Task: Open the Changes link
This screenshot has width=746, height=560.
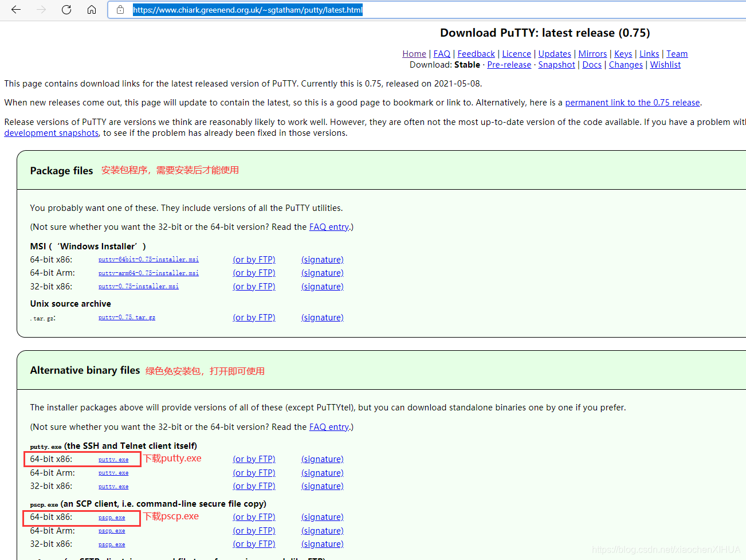Action: 626,65
